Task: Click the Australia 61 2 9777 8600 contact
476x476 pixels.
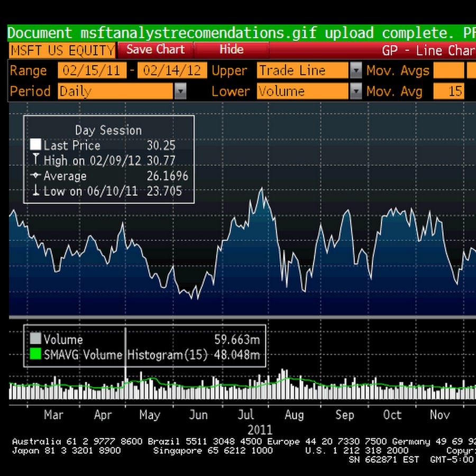Action: [77, 442]
